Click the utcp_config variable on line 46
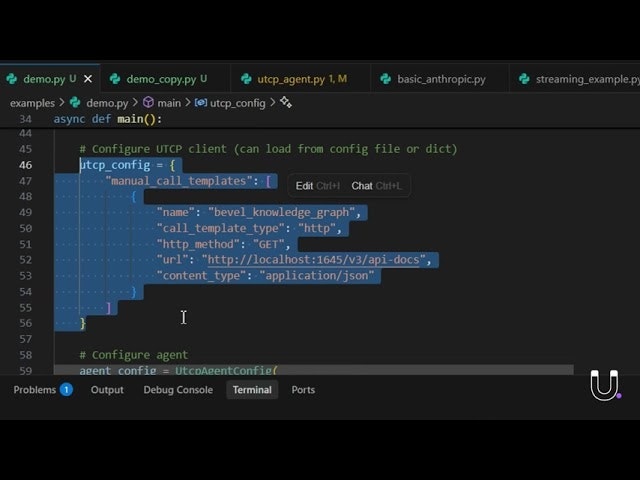This screenshot has width=640, height=480. pyautogui.click(x=115, y=165)
